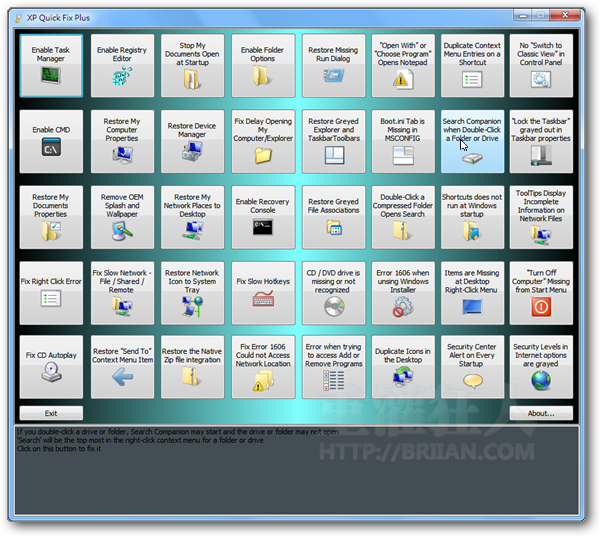Run Fix Right Click Error
This screenshot has width=600, height=536.
tap(50, 290)
